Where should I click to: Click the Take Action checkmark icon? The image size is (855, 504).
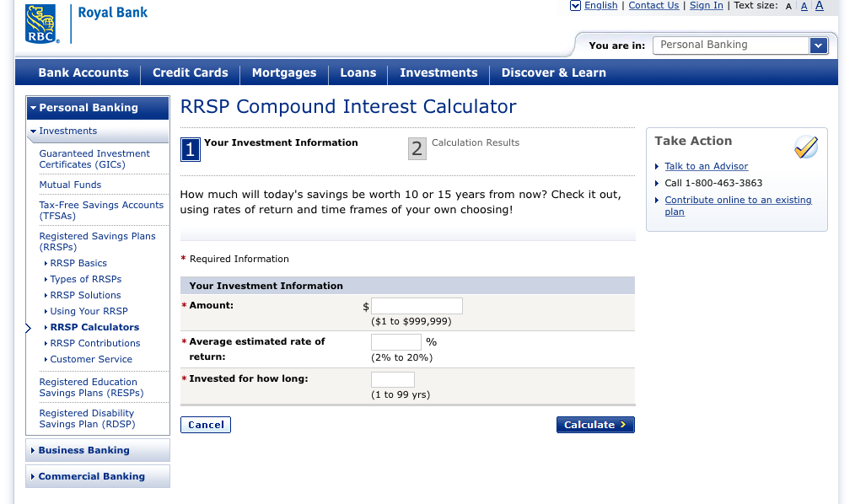click(806, 147)
